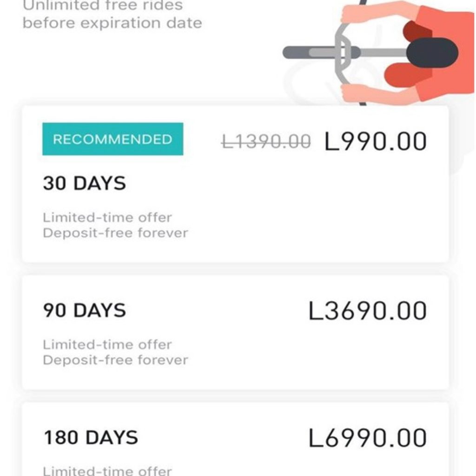Tap 'Deposit-free forever' under 30 DAYS

click(x=115, y=233)
